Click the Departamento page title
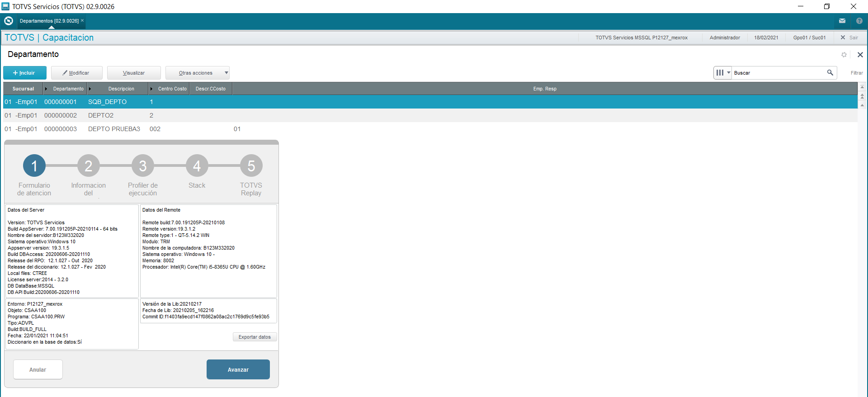The width and height of the screenshot is (868, 397). (33, 54)
